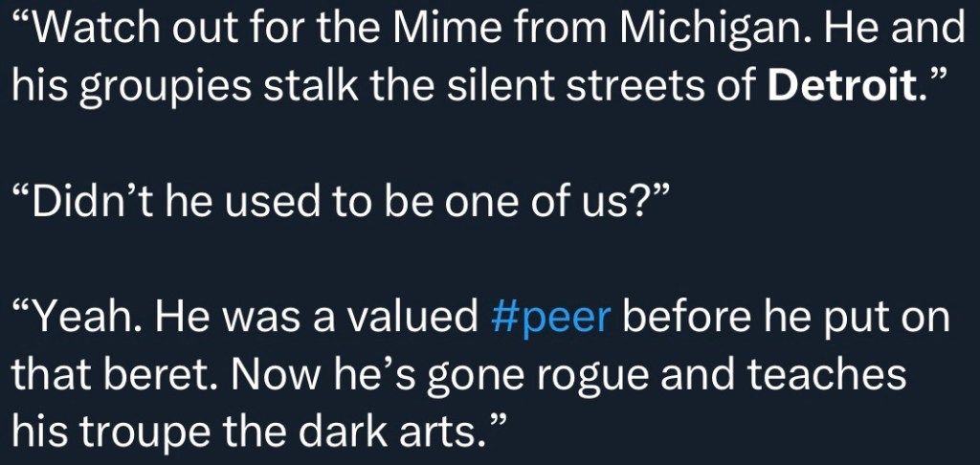Click the word stalk
Image resolution: width=980 pixels, height=465 pixels.
pos(315,88)
